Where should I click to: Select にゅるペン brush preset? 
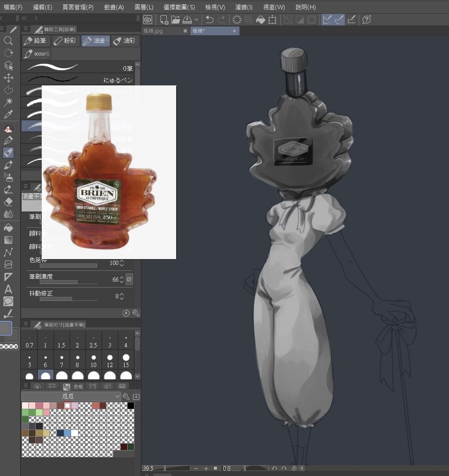tap(78, 79)
